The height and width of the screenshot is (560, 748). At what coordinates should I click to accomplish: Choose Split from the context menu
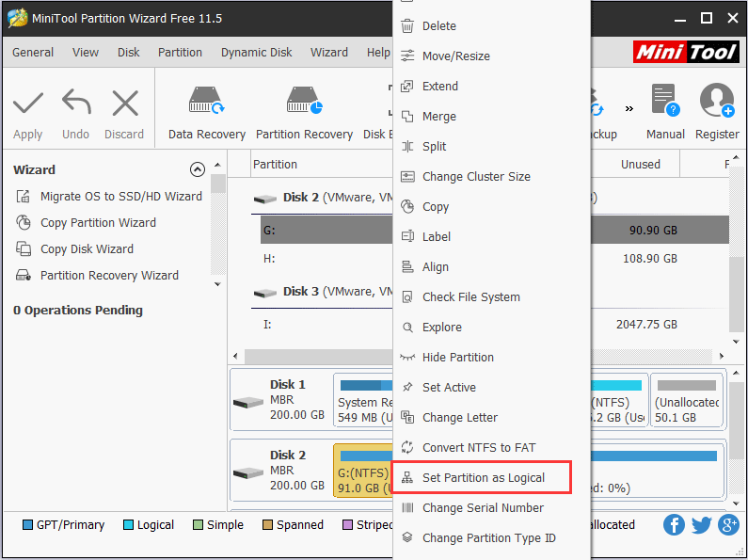[x=491, y=147]
